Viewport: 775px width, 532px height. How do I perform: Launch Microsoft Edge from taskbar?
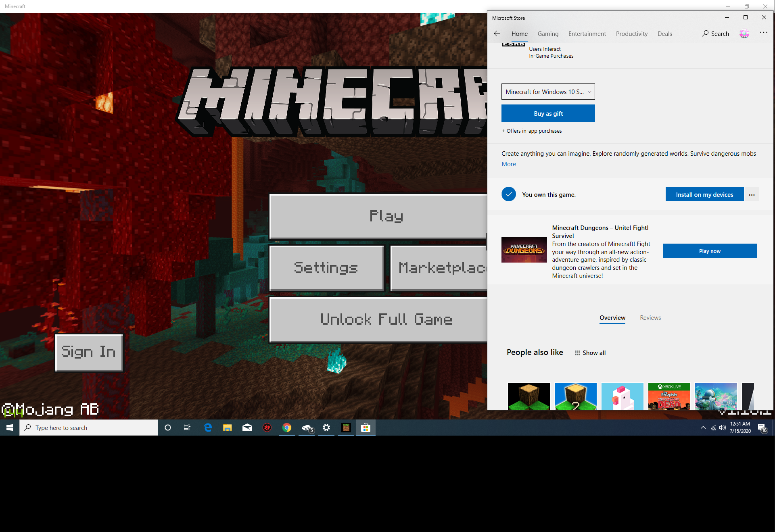pyautogui.click(x=208, y=428)
